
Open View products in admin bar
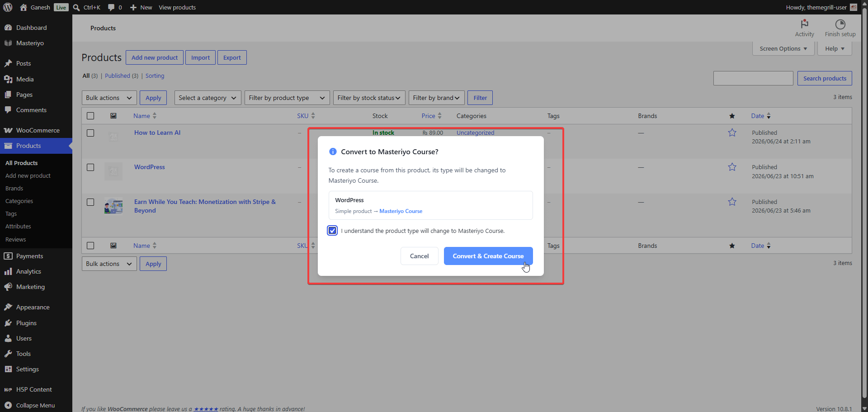coord(177,7)
